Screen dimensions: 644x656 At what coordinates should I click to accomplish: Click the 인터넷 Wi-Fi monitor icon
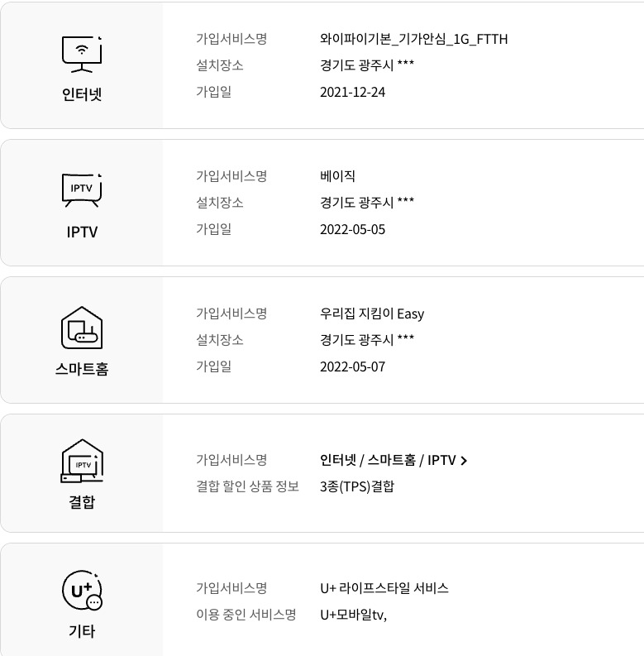tap(82, 55)
